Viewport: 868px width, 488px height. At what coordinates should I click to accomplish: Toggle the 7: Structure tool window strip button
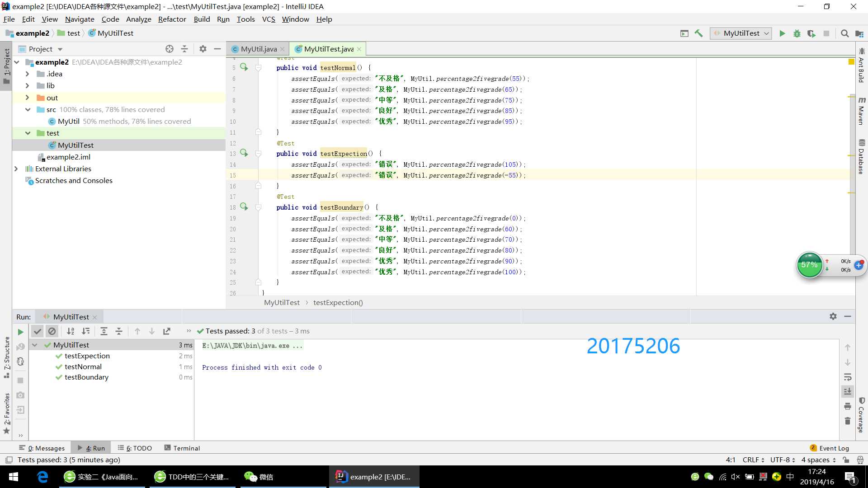point(6,357)
